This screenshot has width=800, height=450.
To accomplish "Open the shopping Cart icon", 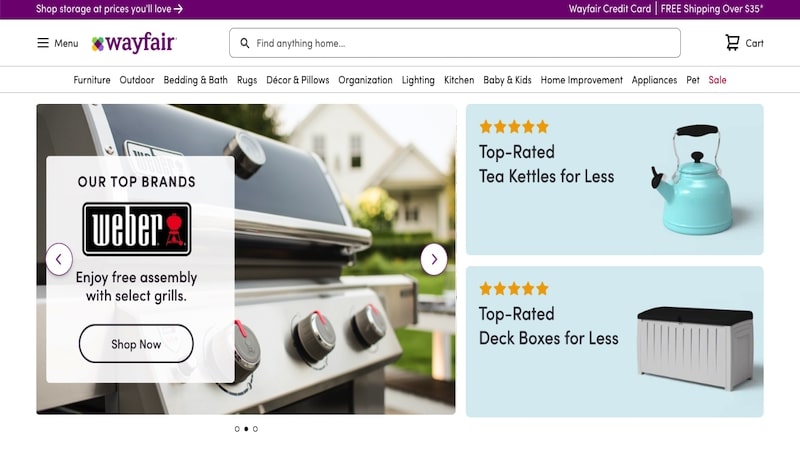I will coord(732,43).
